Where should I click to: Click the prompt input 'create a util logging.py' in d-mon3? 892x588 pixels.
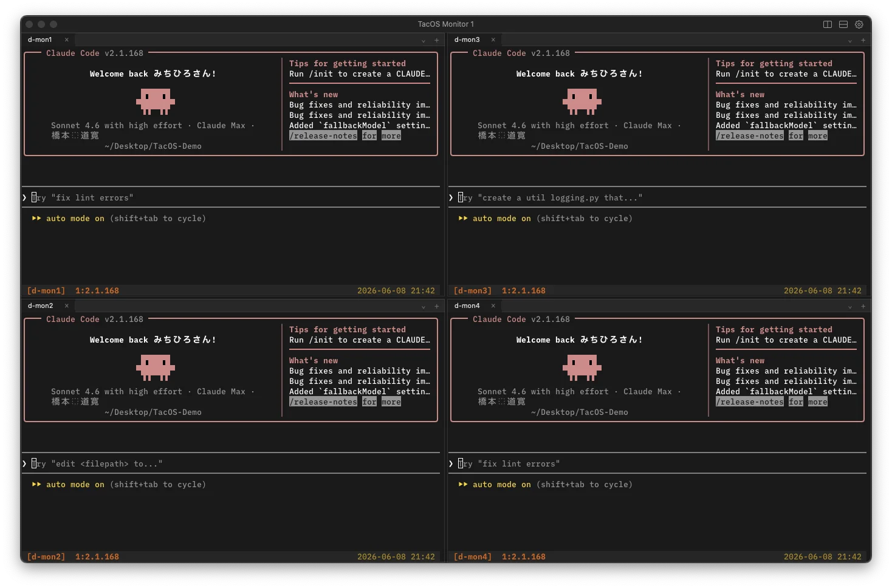657,197
